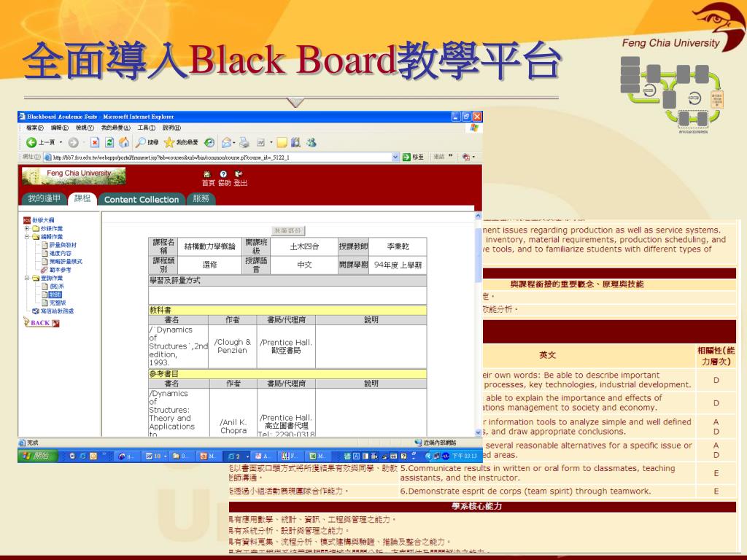Open the Back button history dropdown arrow

pos(61,142)
